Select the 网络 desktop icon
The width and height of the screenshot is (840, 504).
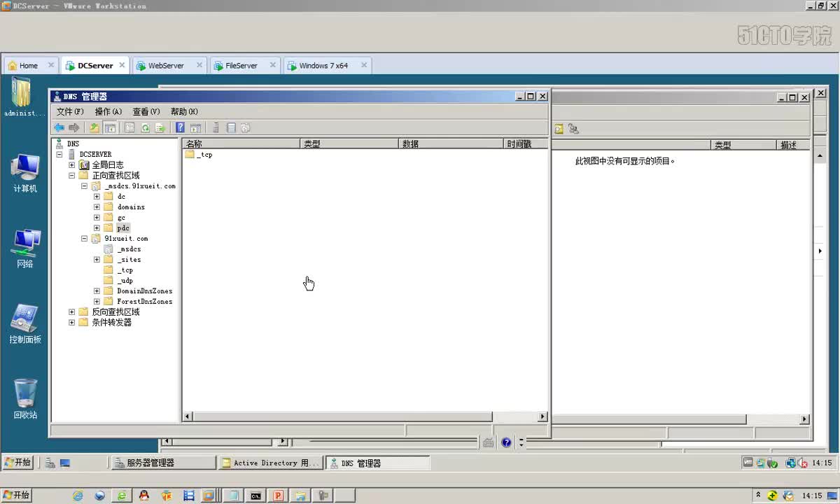coord(25,248)
